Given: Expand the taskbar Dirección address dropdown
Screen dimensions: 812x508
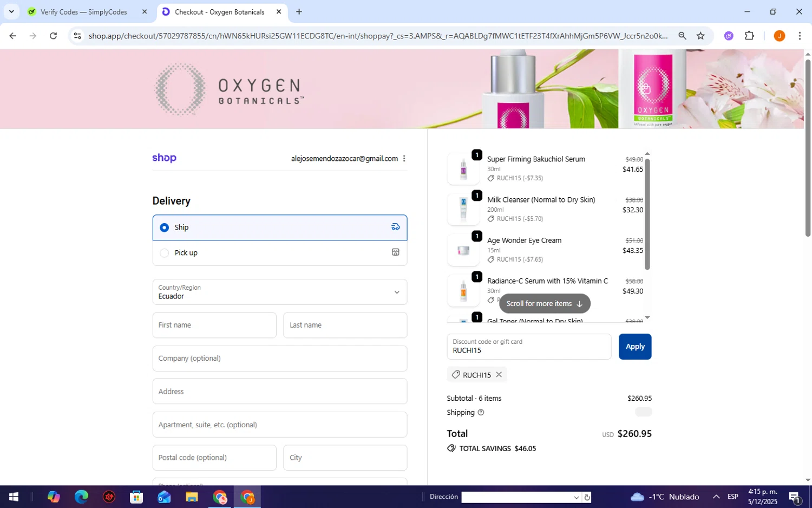Looking at the screenshot, I should click(x=576, y=497).
